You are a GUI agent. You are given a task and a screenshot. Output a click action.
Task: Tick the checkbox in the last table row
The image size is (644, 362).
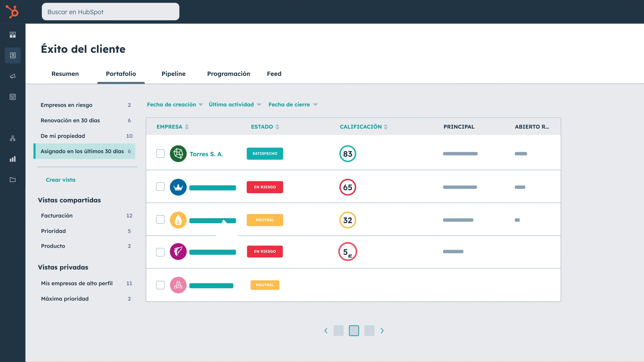(x=160, y=285)
